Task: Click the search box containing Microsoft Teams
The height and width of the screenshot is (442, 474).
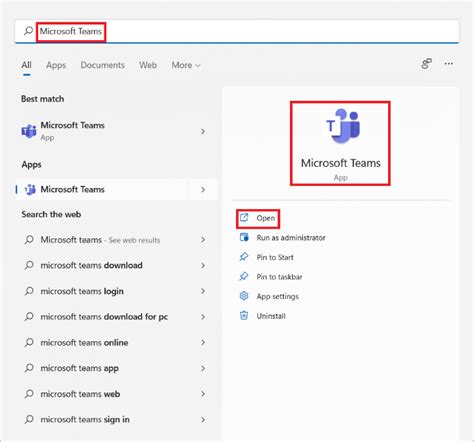Action: coord(237,31)
